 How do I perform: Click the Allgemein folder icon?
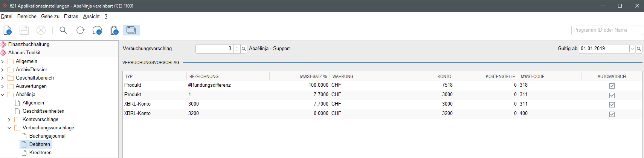11,61
